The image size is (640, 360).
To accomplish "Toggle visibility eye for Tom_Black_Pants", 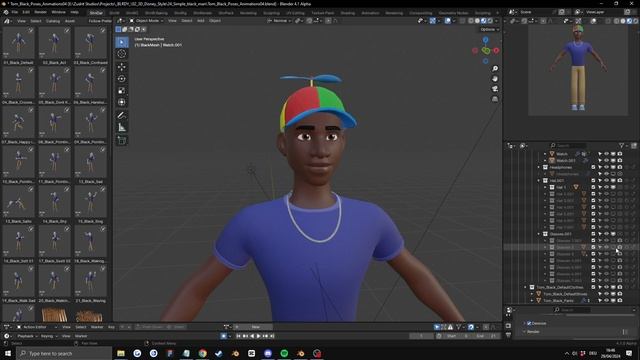I will point(607,300).
